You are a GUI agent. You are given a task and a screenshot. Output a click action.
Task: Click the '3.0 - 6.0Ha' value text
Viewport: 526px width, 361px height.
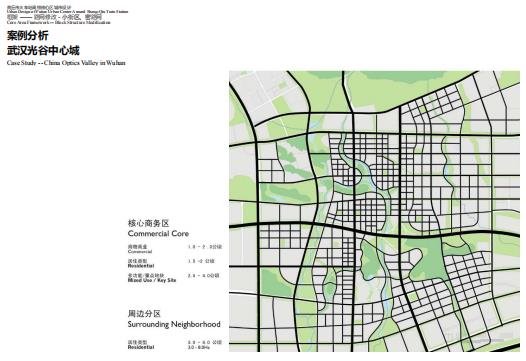click(x=199, y=347)
